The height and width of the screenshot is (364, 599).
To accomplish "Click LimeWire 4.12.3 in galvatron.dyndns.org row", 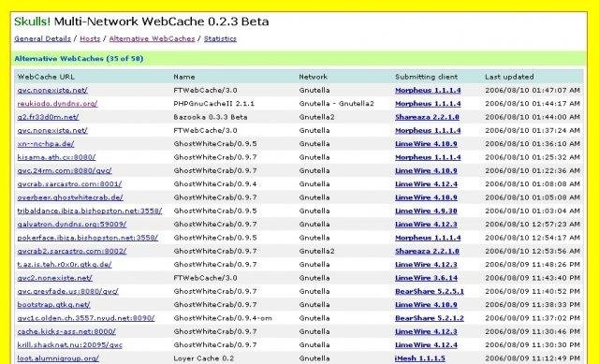I will click(x=426, y=225).
